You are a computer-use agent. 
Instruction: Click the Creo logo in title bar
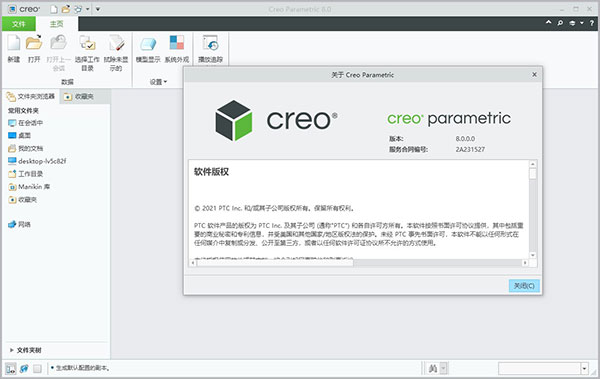point(24,9)
